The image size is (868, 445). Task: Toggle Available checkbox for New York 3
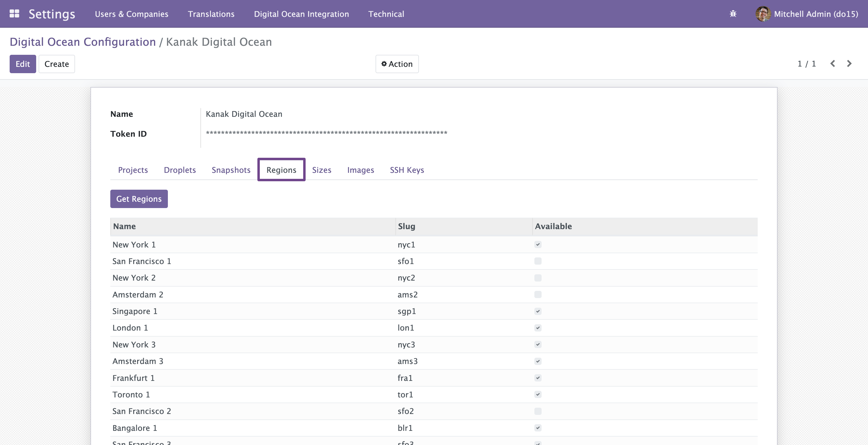coord(538,345)
